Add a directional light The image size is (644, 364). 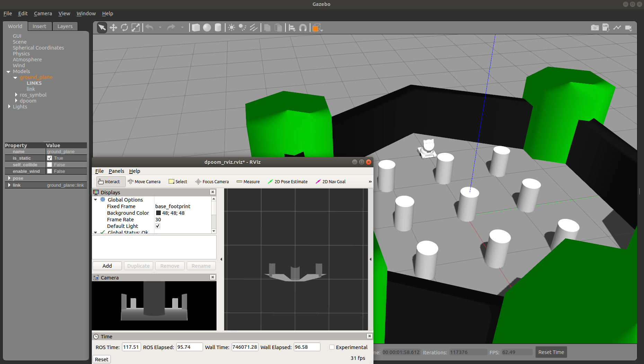click(x=254, y=28)
